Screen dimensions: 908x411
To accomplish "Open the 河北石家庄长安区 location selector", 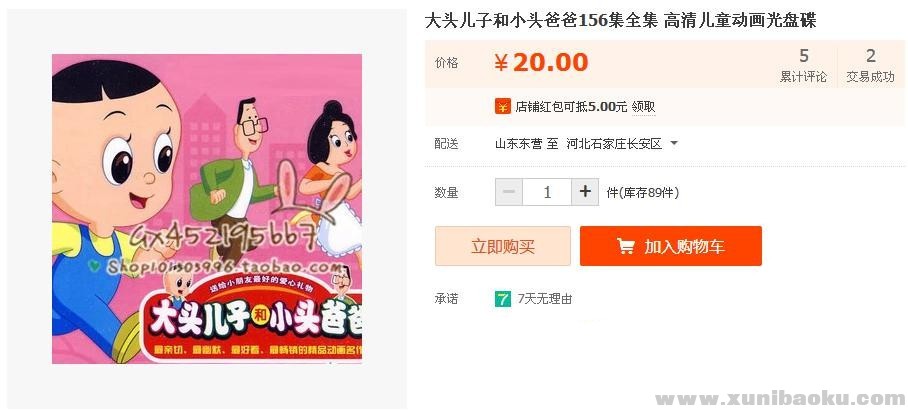I will click(614, 144).
